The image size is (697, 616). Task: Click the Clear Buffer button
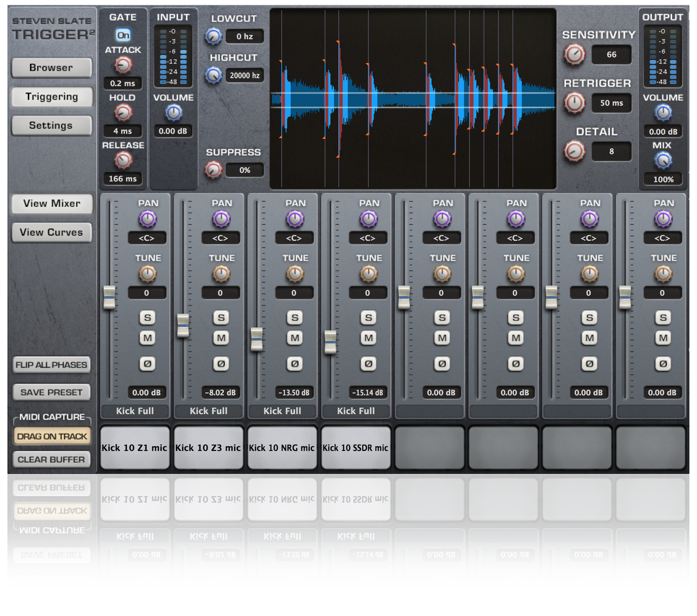52,460
